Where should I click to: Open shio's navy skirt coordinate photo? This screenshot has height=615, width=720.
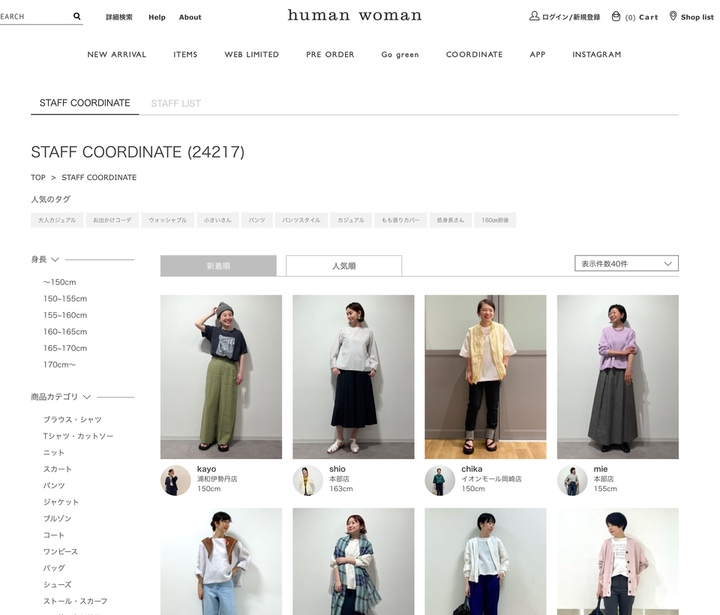(x=353, y=377)
